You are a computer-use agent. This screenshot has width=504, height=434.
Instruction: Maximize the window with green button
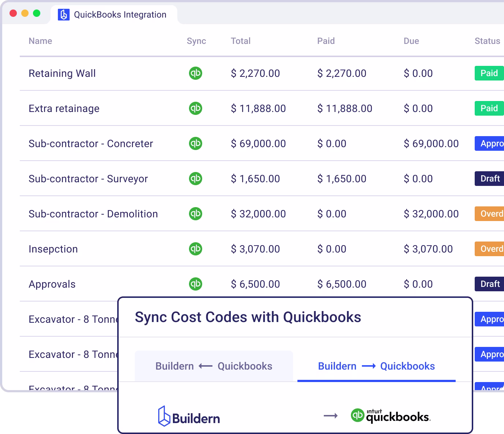(x=37, y=13)
